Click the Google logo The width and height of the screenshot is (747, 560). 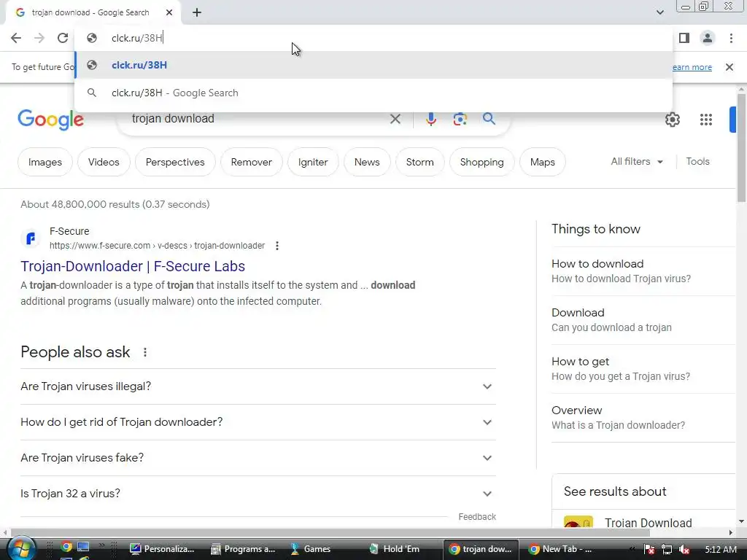click(x=50, y=119)
